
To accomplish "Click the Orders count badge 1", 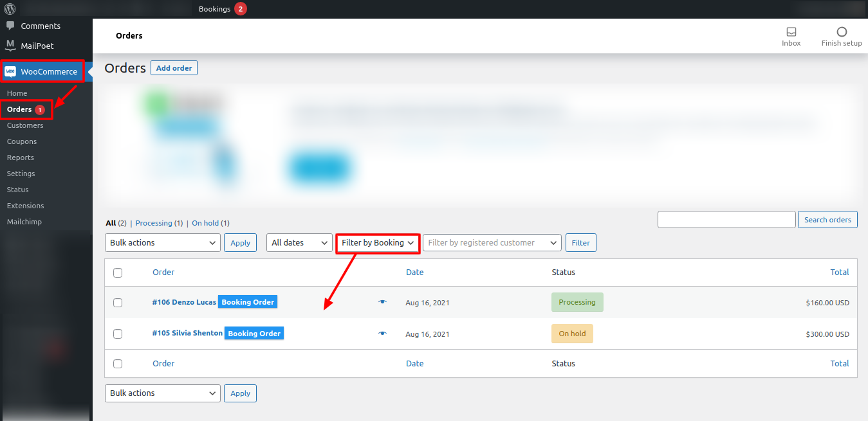I will coord(40,110).
